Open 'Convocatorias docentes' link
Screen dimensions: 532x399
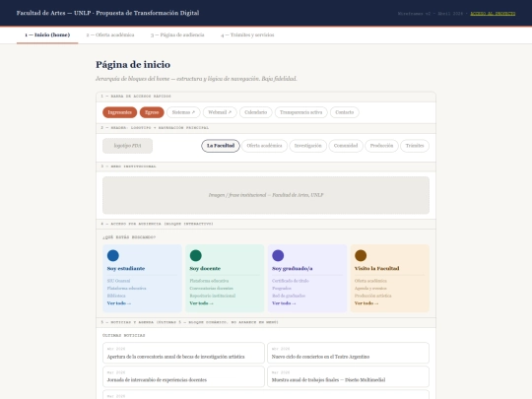click(x=211, y=289)
